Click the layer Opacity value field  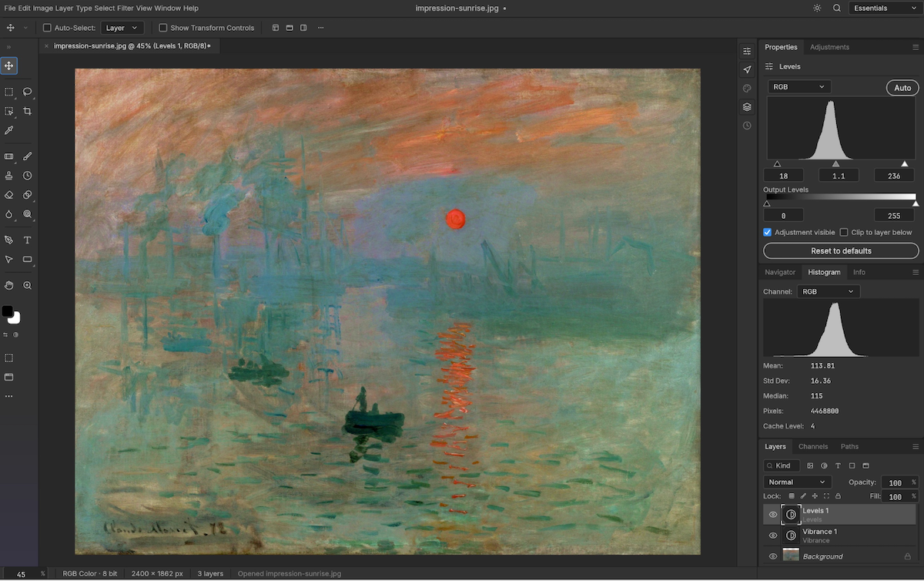(895, 483)
